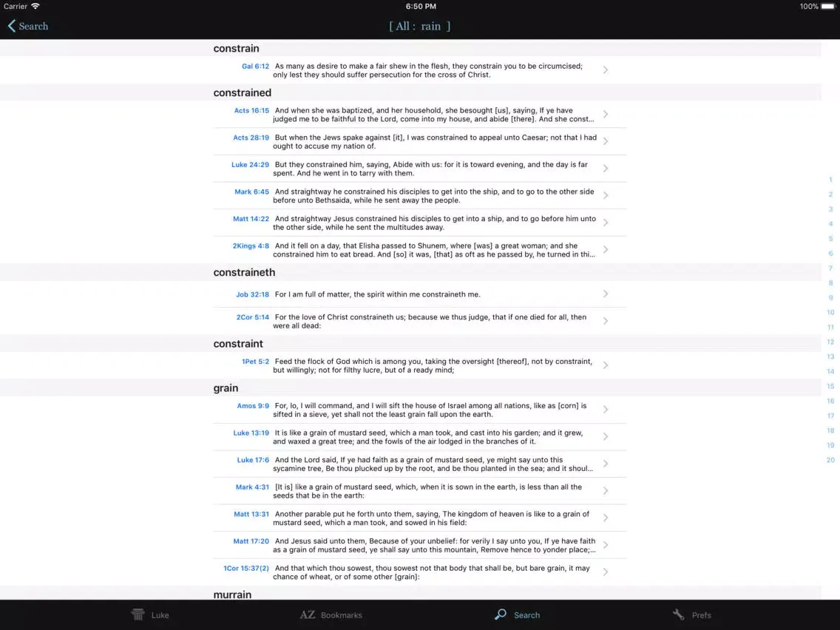Tap the 1Cor 15:37(2) reference link
The image size is (840, 630).
(x=246, y=569)
